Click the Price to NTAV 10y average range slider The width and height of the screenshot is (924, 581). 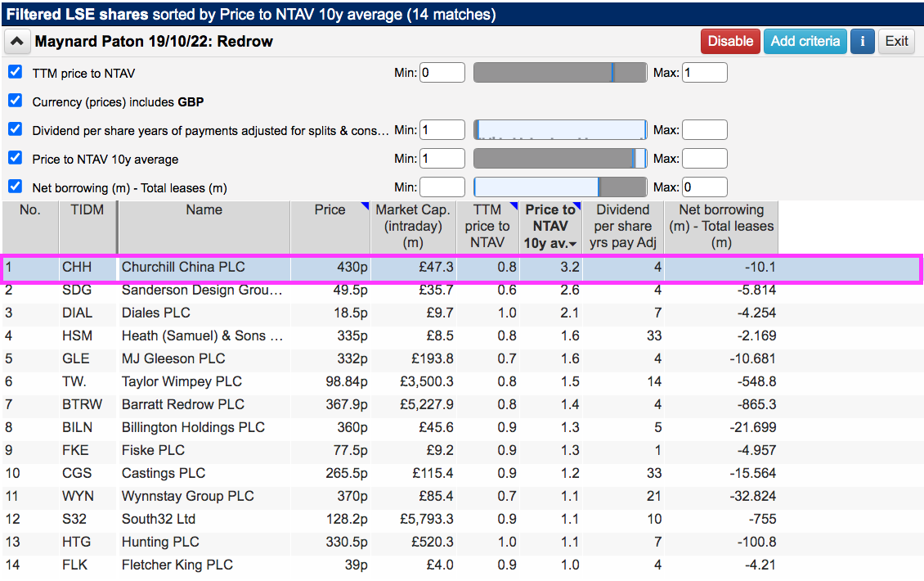[560, 158]
